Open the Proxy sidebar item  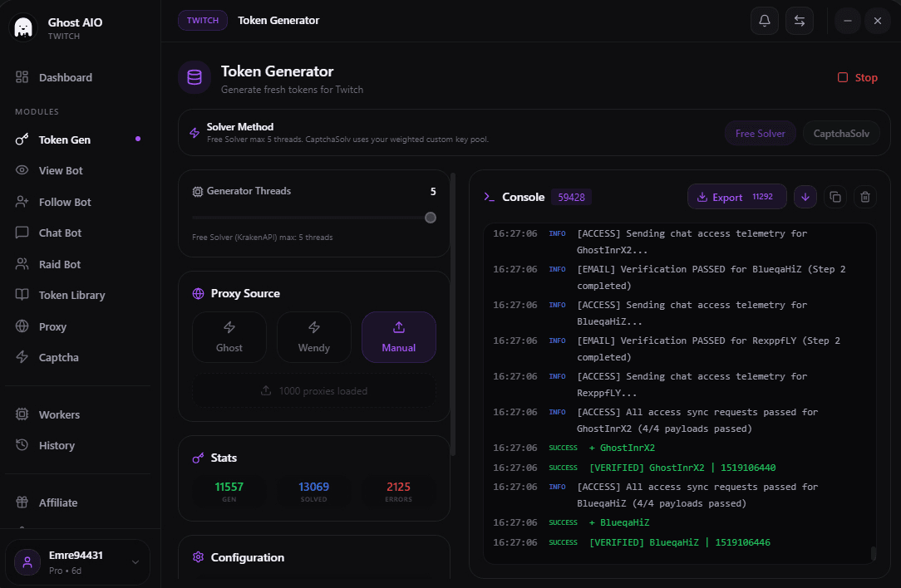point(77,326)
